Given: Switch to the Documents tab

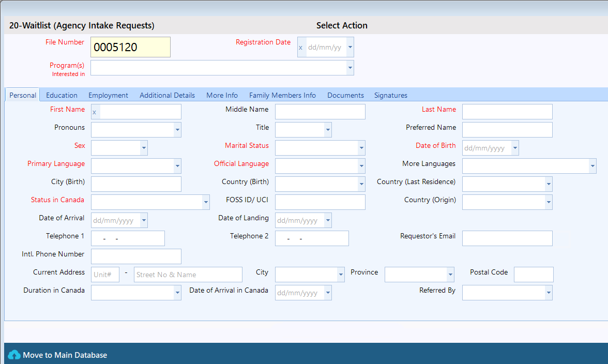Looking at the screenshot, I should pyautogui.click(x=345, y=95).
